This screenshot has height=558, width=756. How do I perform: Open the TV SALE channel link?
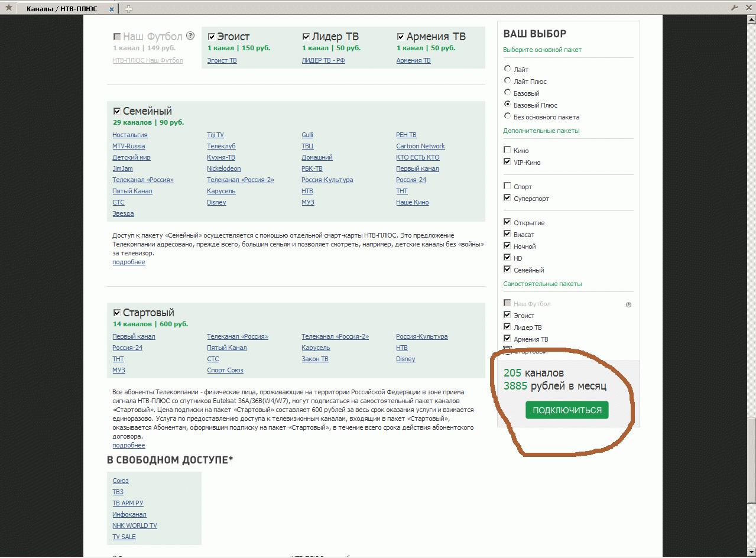124,537
